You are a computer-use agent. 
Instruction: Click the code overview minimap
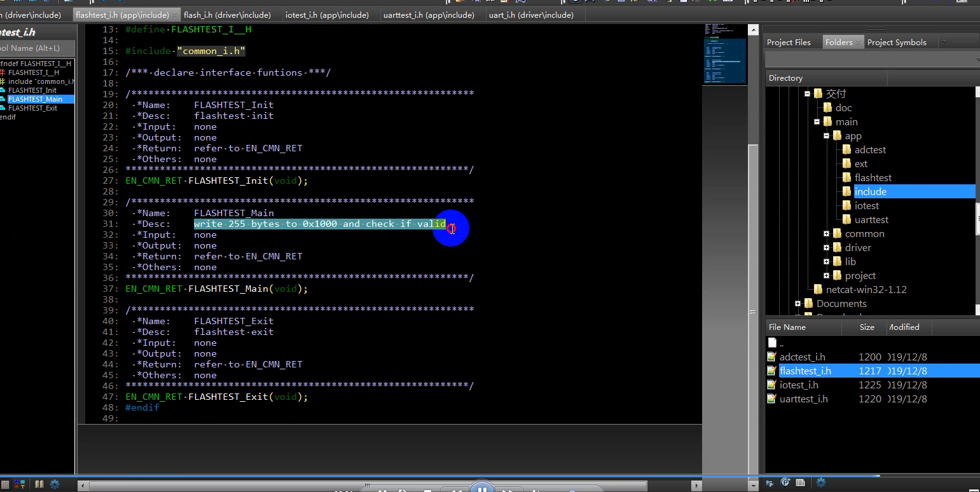(724, 54)
